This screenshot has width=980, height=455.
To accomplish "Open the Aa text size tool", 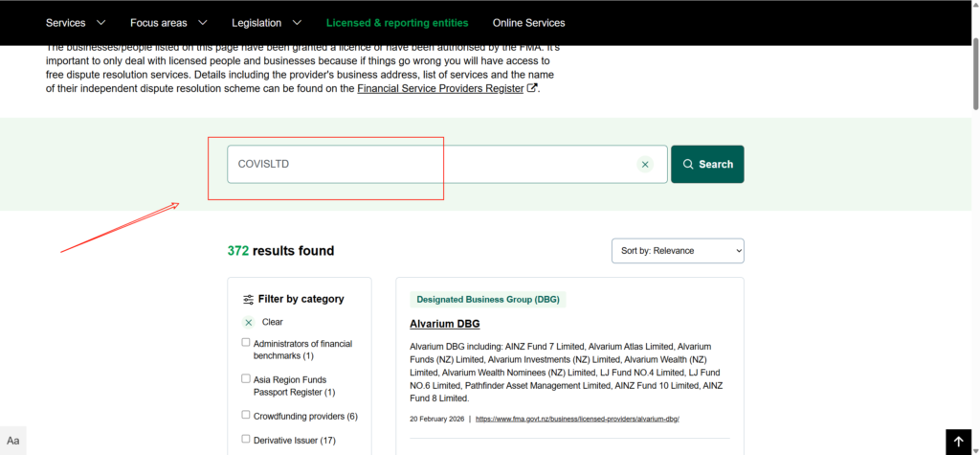I will click(13, 441).
